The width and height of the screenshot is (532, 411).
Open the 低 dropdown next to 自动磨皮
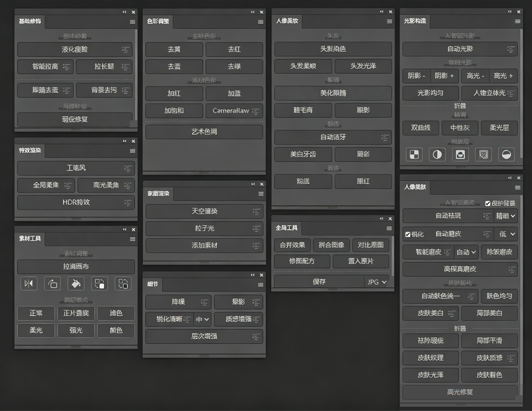[506, 234]
